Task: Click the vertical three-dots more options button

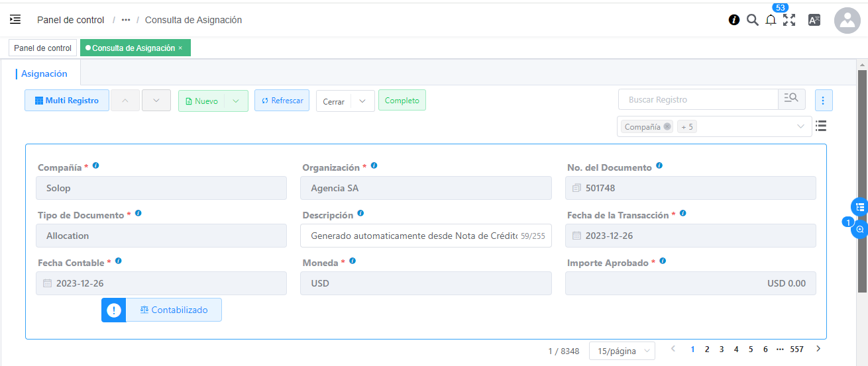Action: (x=823, y=101)
